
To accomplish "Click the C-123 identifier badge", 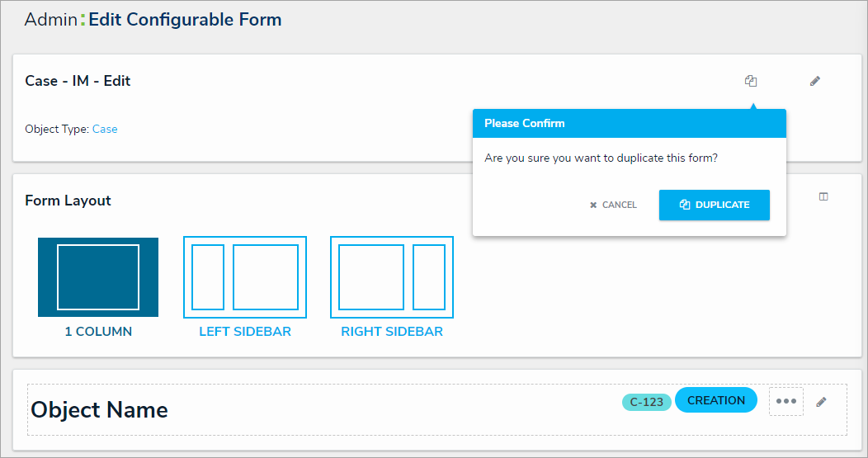I will (x=647, y=403).
